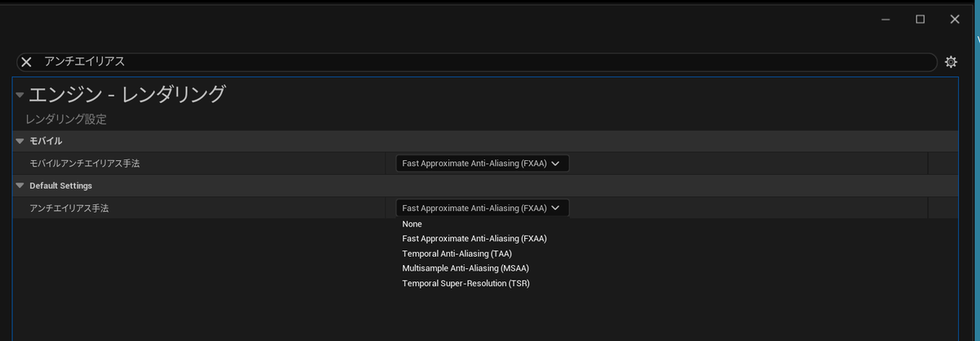The width and height of the screenshot is (980, 341).
Task: Select None from the anti-aliasing list
Action: coord(412,224)
